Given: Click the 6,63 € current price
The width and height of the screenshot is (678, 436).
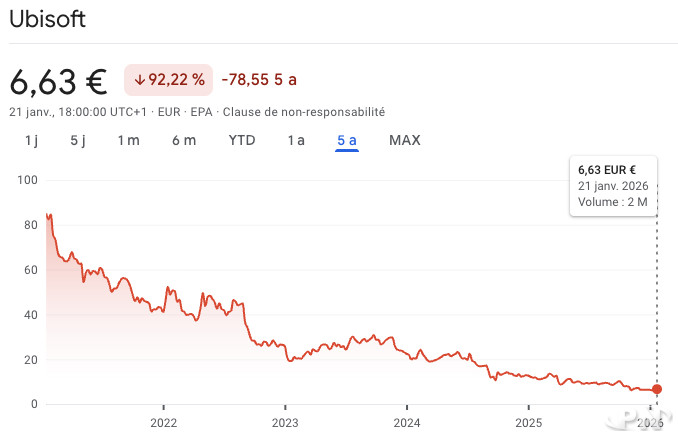Looking at the screenshot, I should click(x=60, y=80).
